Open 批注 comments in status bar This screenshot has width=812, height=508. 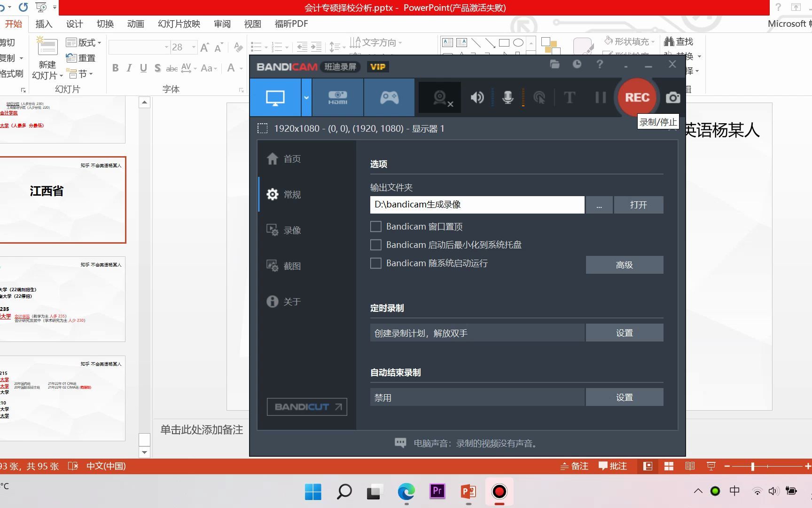613,466
